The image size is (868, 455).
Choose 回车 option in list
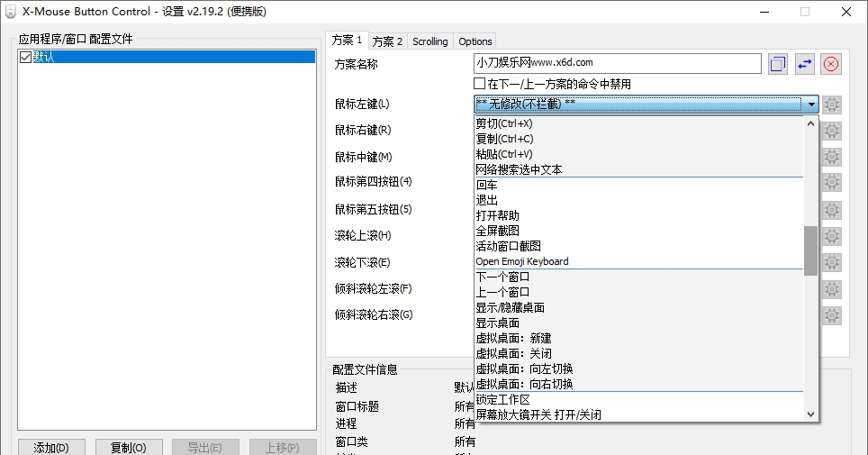point(638,185)
